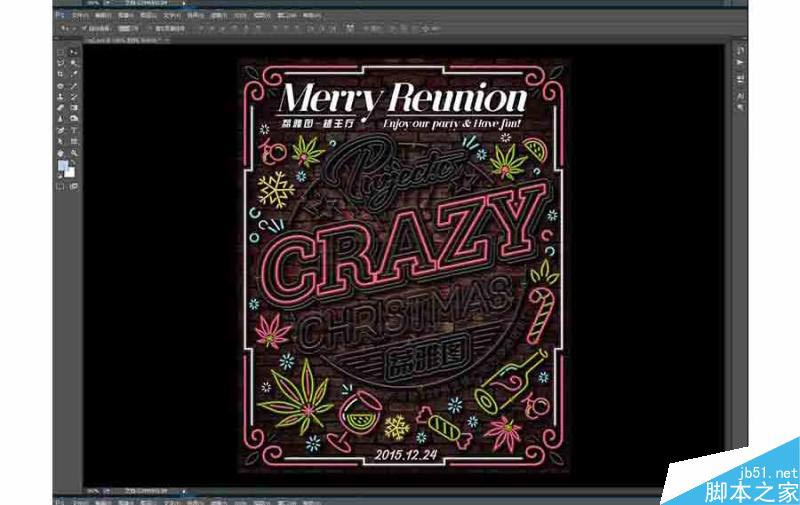
Task: Select the Clone Stamp tool
Action: [61, 97]
